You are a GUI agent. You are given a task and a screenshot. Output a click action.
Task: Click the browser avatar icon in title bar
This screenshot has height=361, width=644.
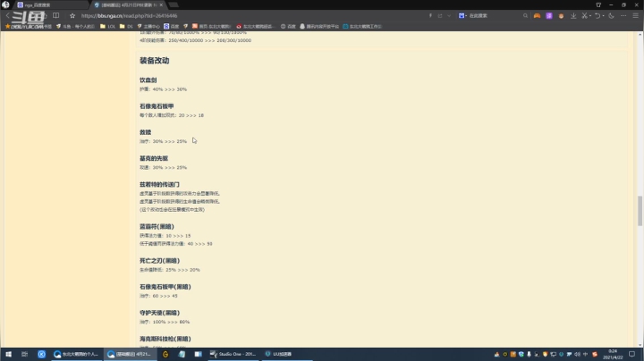point(5,5)
